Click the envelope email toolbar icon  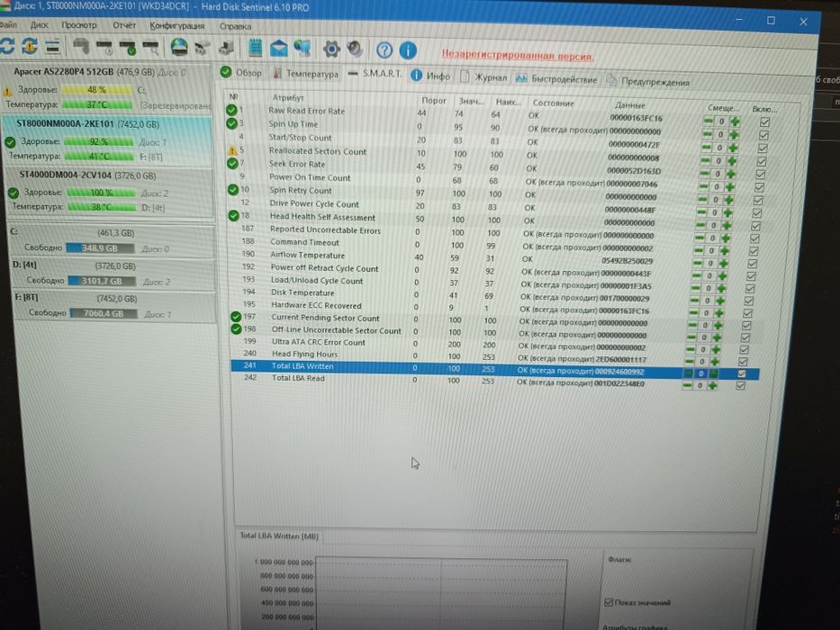(278, 49)
